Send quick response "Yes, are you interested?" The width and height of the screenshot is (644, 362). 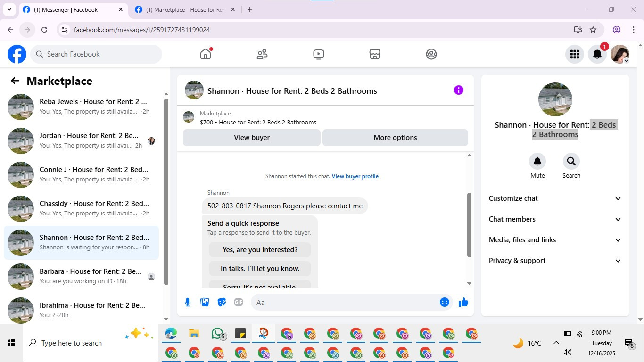260,250
